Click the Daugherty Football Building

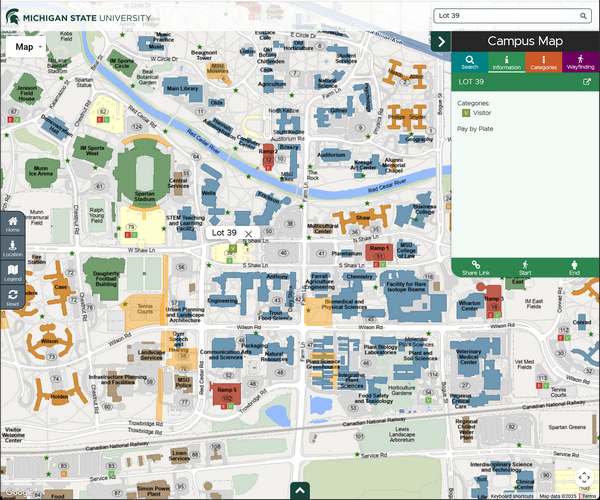coord(105,279)
